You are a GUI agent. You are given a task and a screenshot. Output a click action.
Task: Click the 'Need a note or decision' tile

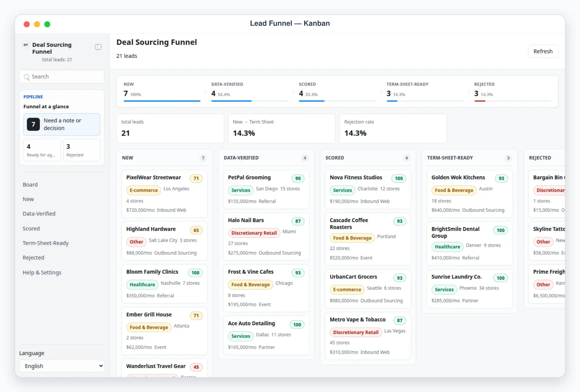tap(62, 124)
